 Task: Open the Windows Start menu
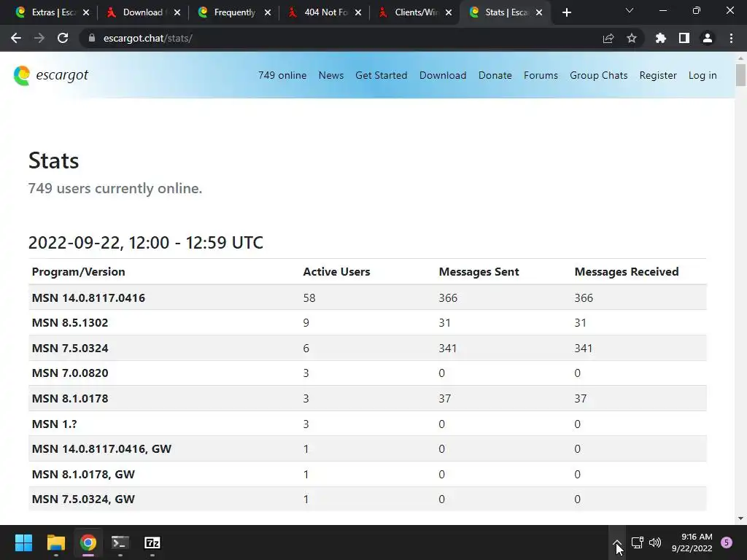pos(23,542)
